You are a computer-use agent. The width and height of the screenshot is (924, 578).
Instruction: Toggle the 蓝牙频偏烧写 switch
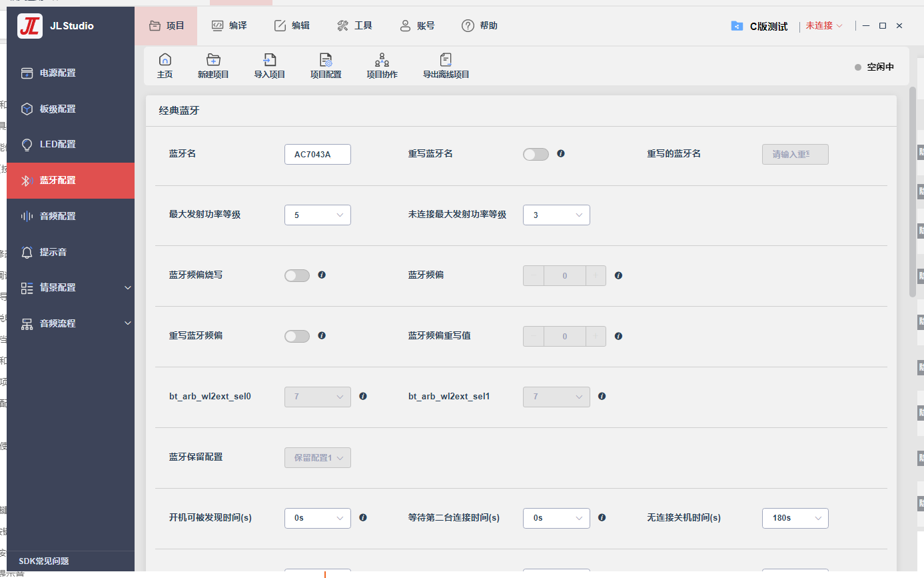click(x=297, y=275)
